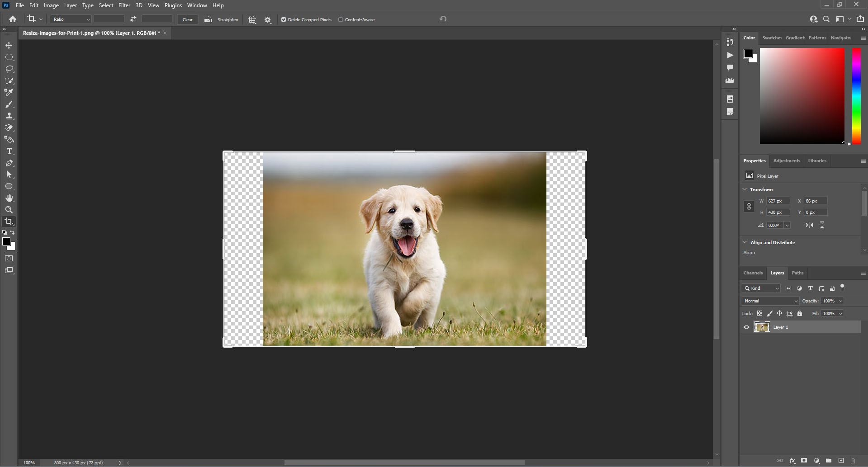Click the Clear button in options bar
The image size is (868, 467).
pos(187,19)
